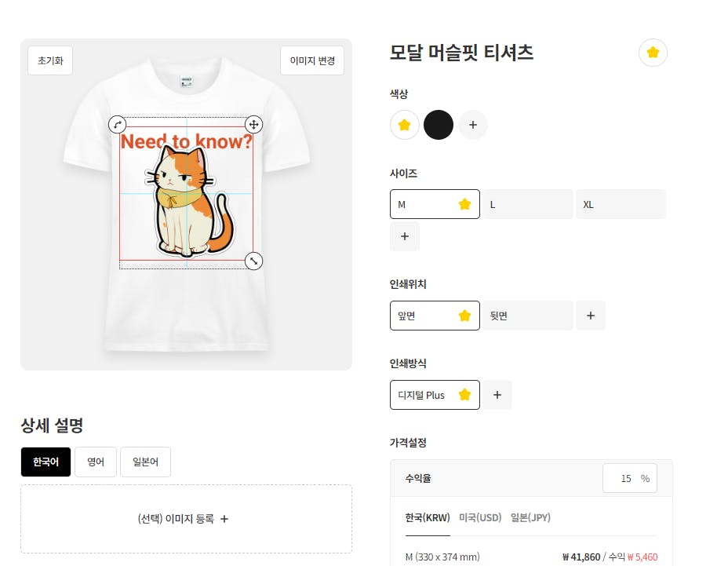
Task: Click the rotate handle on design box
Action: click(x=117, y=124)
